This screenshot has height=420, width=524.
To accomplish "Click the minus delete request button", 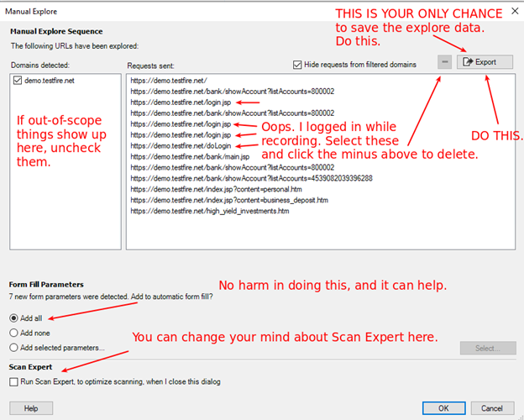I will 444,62.
